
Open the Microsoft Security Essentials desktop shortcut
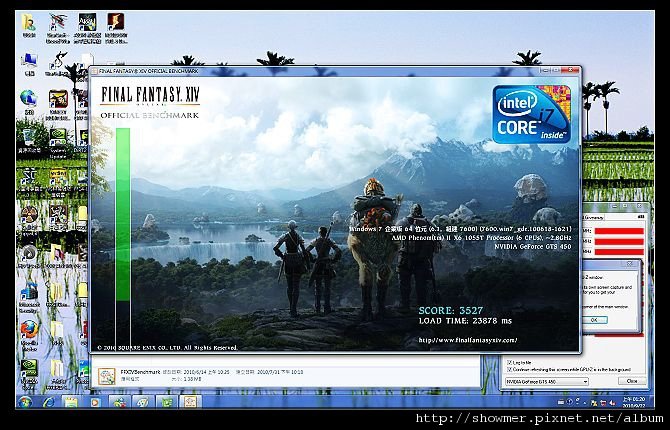pos(29,297)
